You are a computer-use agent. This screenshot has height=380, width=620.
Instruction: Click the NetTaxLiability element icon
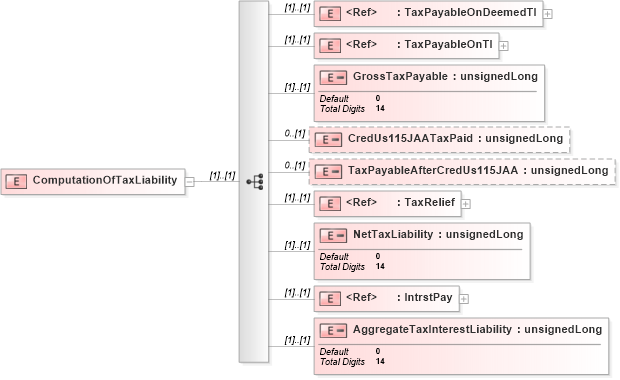[x=333, y=236]
